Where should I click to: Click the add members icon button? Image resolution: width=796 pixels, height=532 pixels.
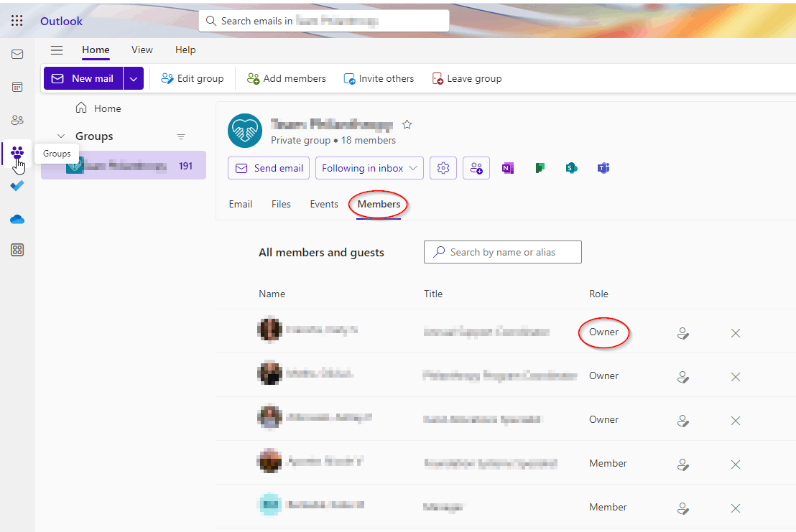(476, 168)
